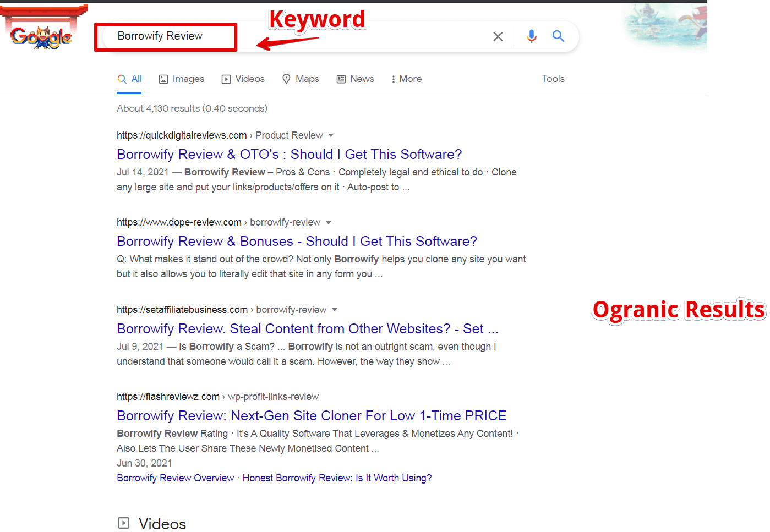Click the www.dope-review.com URL
The height and width of the screenshot is (532, 770).
(x=179, y=222)
